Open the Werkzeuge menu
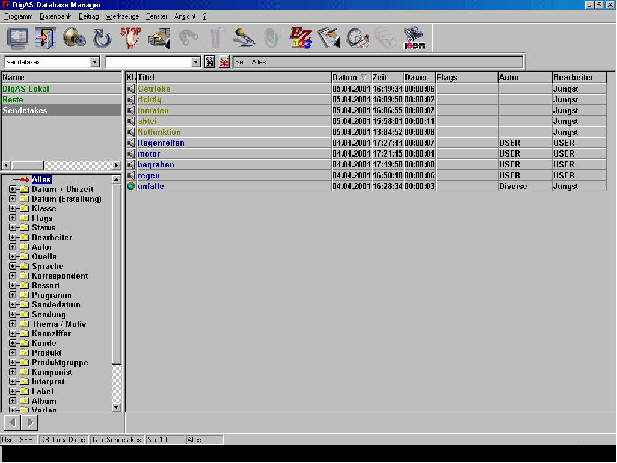The height and width of the screenshot is (463, 617). coord(121,17)
